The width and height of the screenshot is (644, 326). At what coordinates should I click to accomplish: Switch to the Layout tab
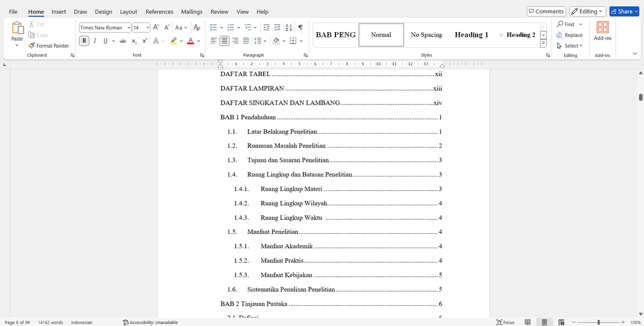click(x=128, y=11)
